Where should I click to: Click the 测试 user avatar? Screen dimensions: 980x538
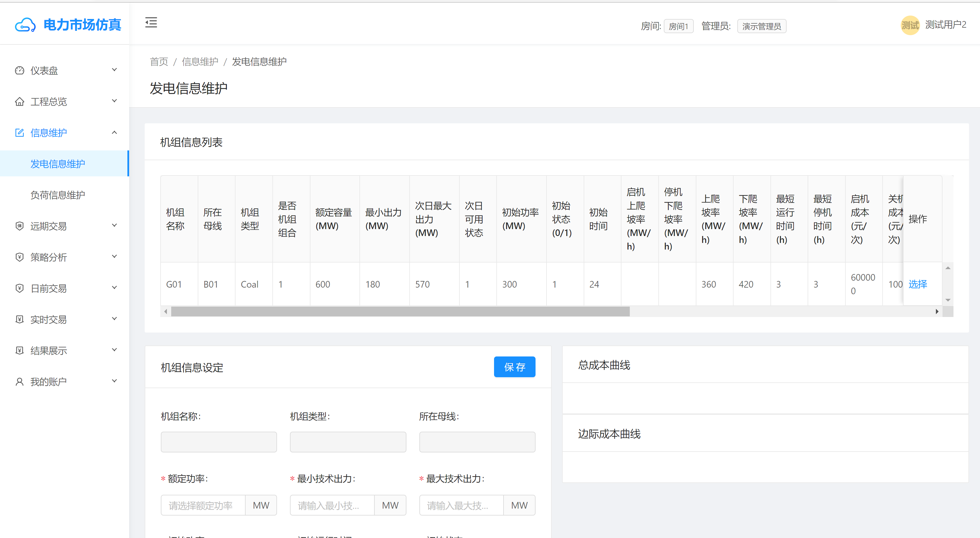(x=910, y=25)
